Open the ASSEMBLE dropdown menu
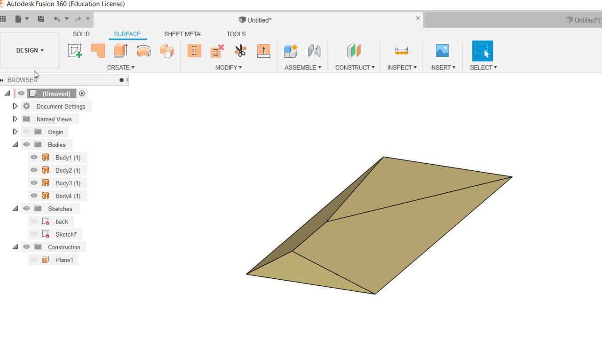 pyautogui.click(x=303, y=68)
